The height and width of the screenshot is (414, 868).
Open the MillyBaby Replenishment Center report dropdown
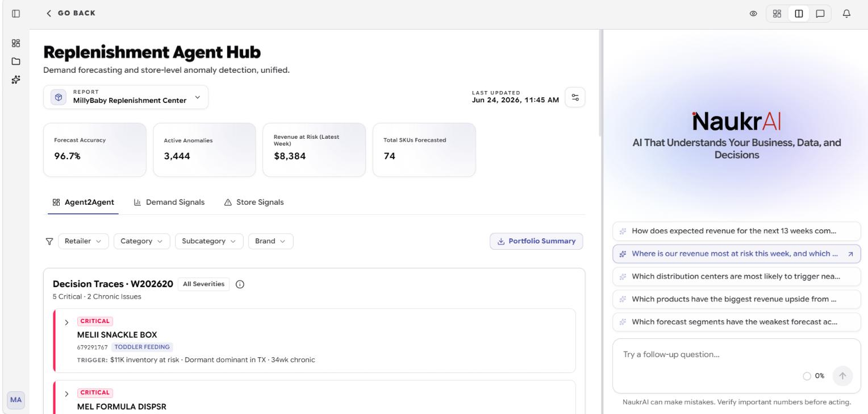(x=126, y=97)
